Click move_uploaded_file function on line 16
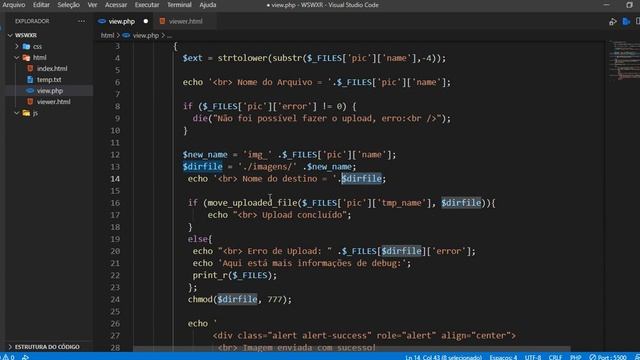Screen dimensions: 640x360 252,203
